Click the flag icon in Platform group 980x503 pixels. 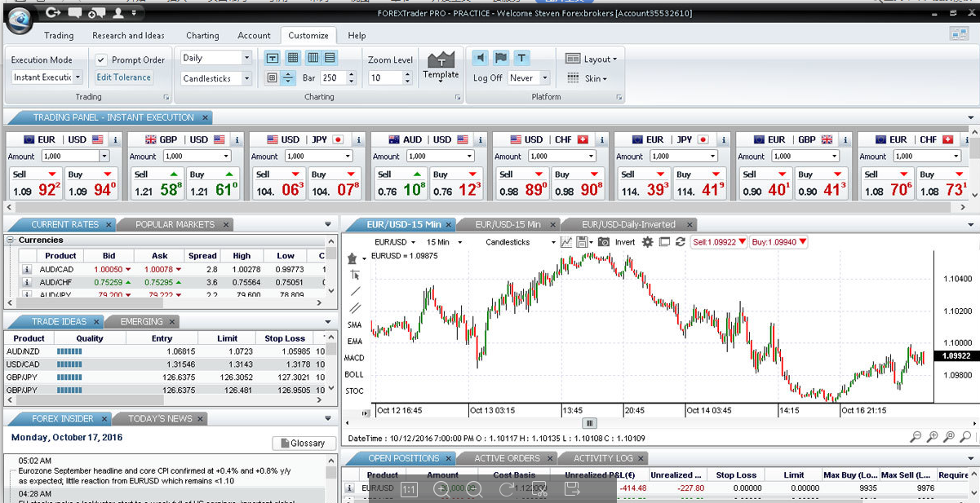coord(501,58)
